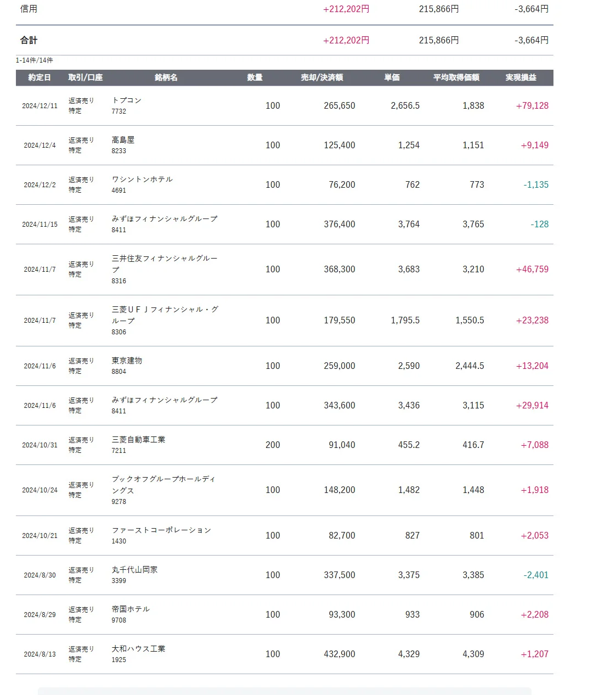Select the 丸千代山岡家 stock name
This screenshot has width=616, height=695.
click(134, 570)
